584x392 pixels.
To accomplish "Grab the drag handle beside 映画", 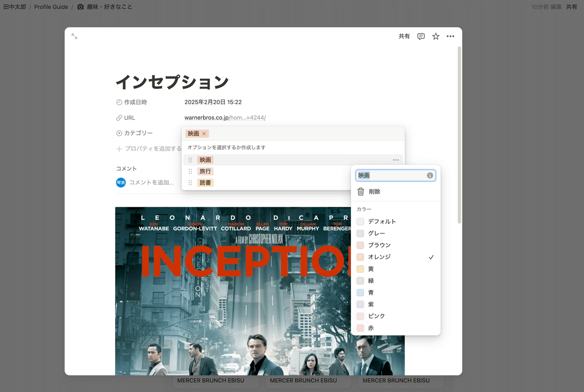I will (190, 160).
